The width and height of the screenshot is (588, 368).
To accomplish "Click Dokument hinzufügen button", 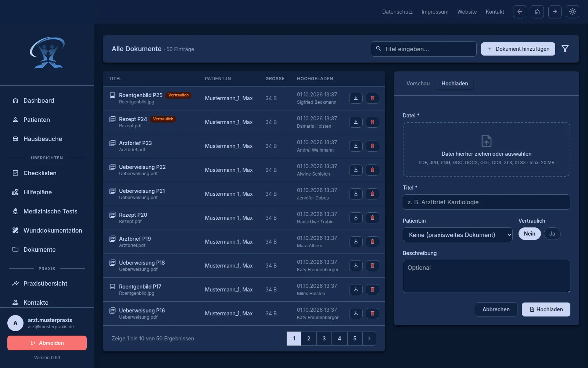I will pos(518,49).
